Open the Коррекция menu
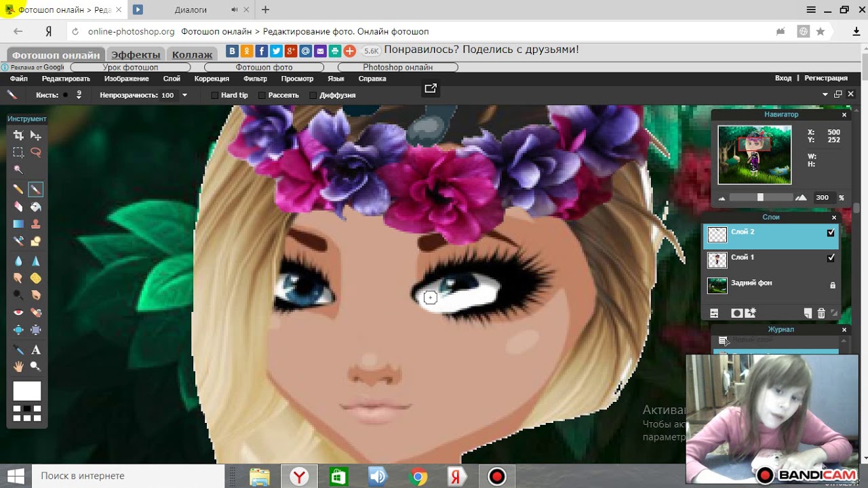868x488 pixels. [x=212, y=79]
